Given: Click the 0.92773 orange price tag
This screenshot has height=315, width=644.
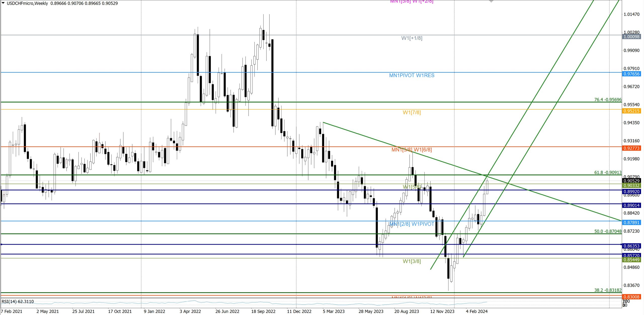Looking at the screenshot, I should [x=632, y=148].
